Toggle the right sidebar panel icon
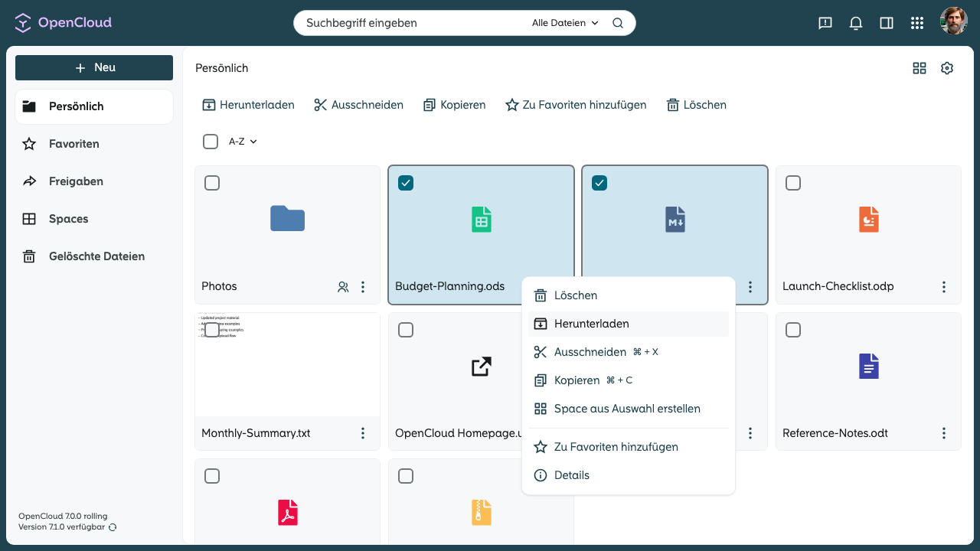Viewport: 980px width, 551px height. [887, 23]
